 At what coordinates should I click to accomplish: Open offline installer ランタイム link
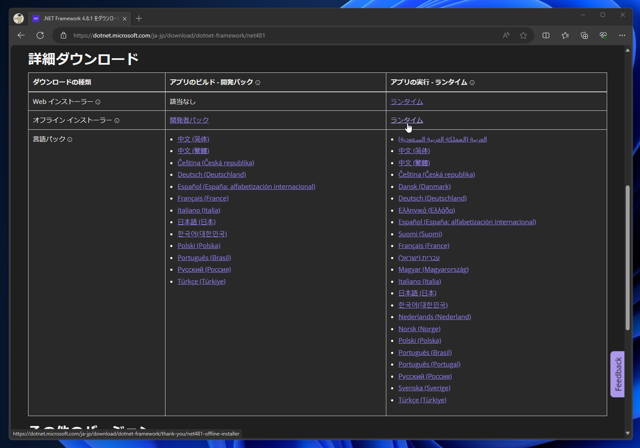pyautogui.click(x=407, y=120)
